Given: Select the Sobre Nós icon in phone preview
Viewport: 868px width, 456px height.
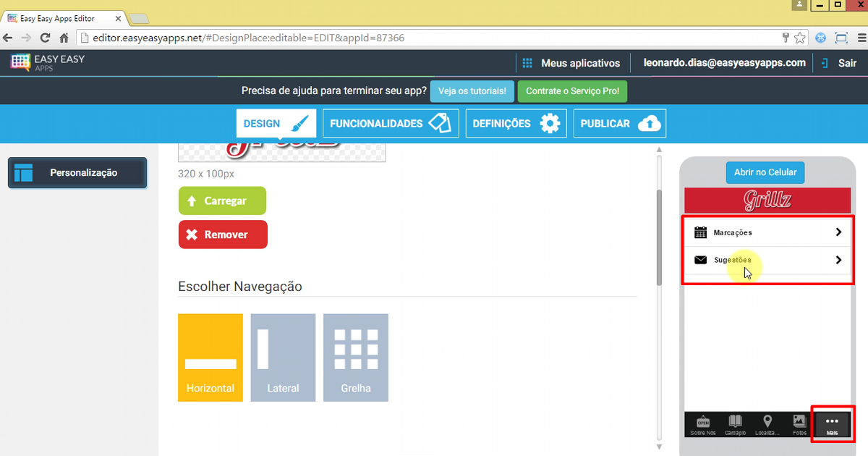Looking at the screenshot, I should tap(702, 422).
